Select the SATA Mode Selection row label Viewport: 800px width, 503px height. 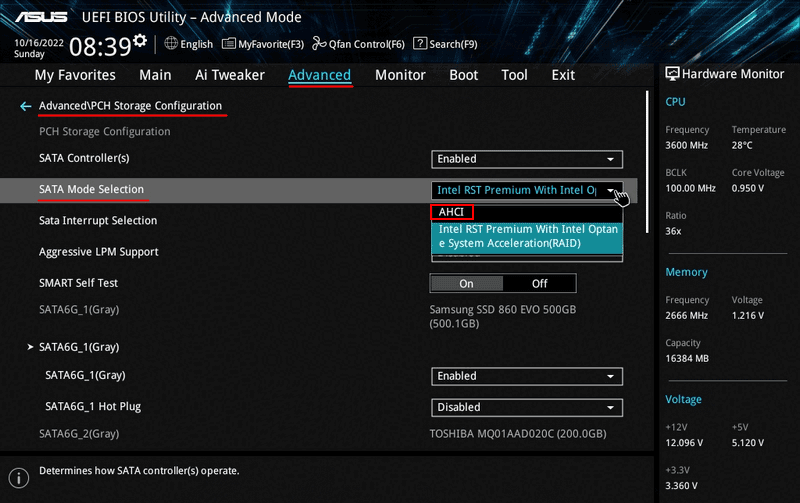tap(91, 189)
